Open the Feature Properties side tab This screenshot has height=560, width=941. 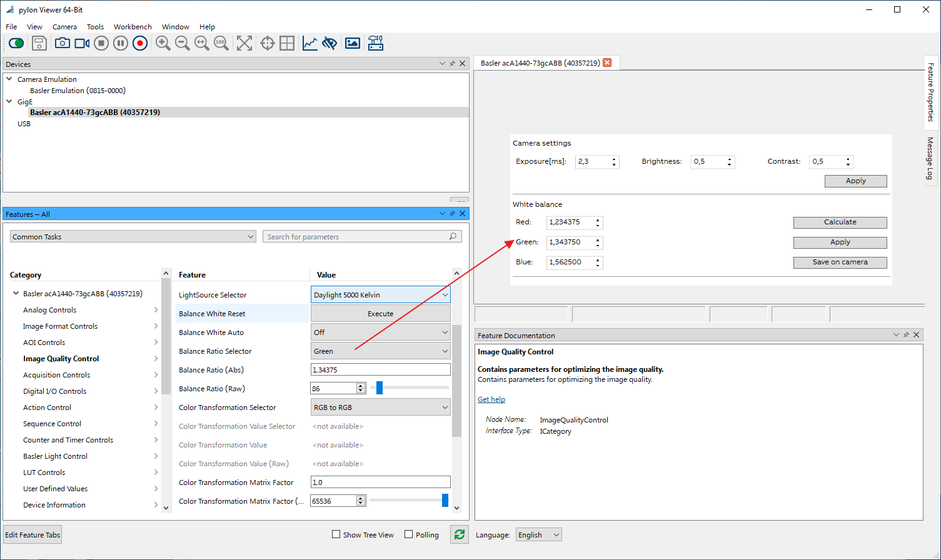[x=931, y=92]
